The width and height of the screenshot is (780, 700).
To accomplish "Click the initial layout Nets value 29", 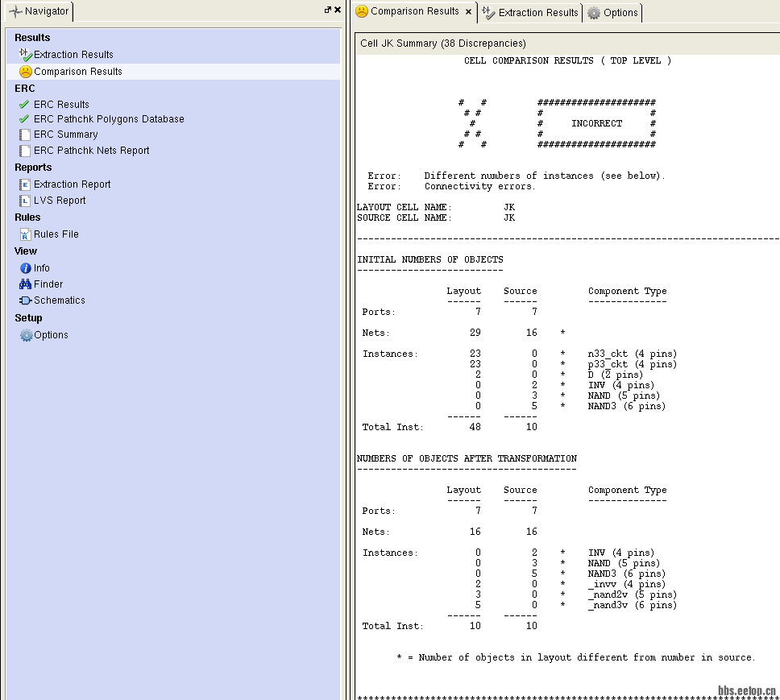I will pyautogui.click(x=475, y=333).
